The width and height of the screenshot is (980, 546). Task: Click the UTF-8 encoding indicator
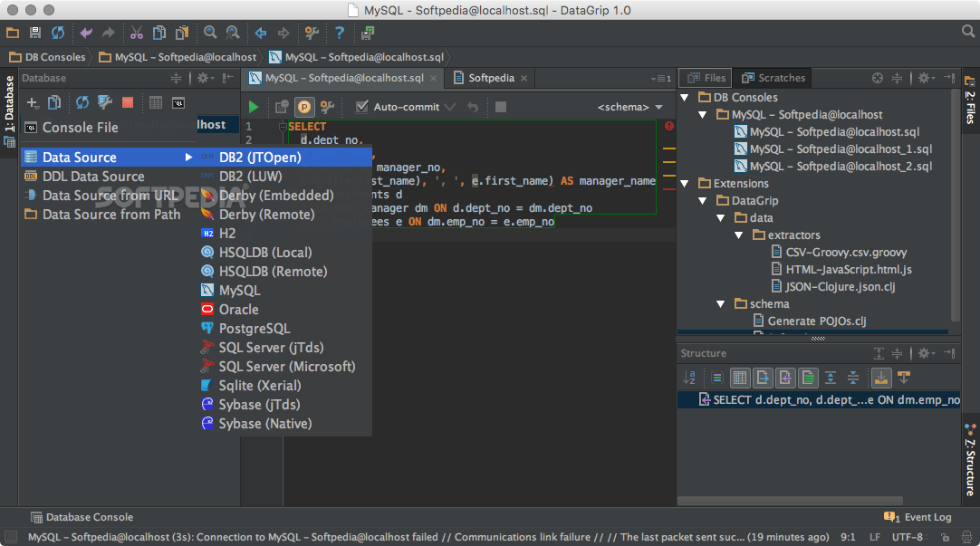click(908, 537)
